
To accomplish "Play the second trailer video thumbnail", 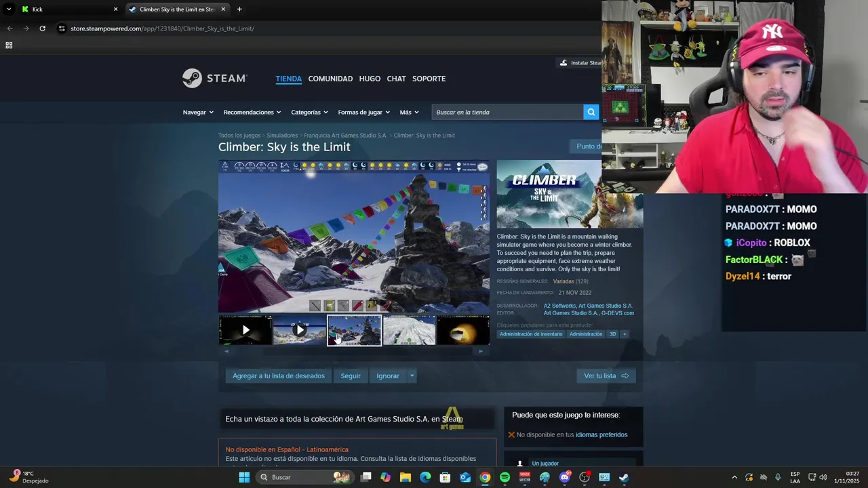I will pyautogui.click(x=300, y=330).
